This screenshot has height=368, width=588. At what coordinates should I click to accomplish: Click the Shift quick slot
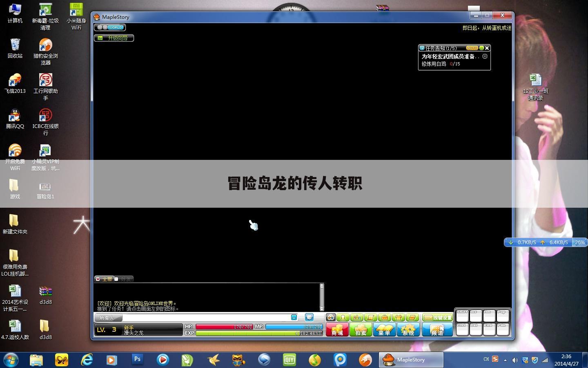(462, 316)
